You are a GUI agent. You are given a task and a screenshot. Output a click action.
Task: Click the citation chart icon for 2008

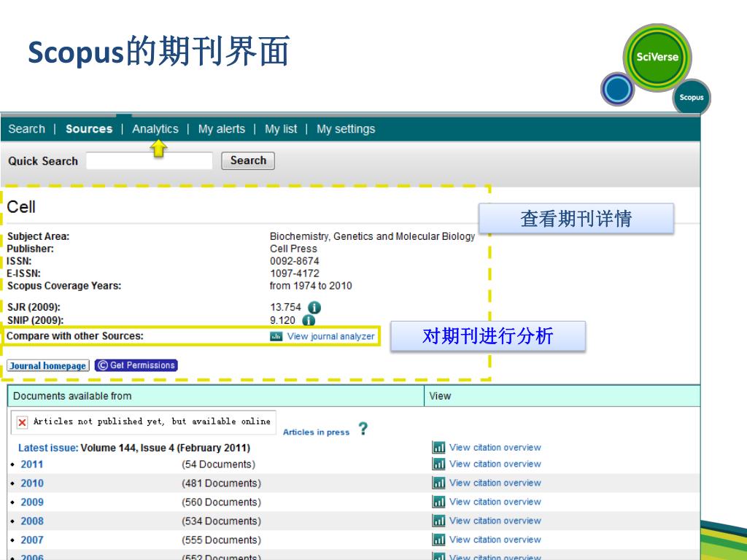coord(438,521)
